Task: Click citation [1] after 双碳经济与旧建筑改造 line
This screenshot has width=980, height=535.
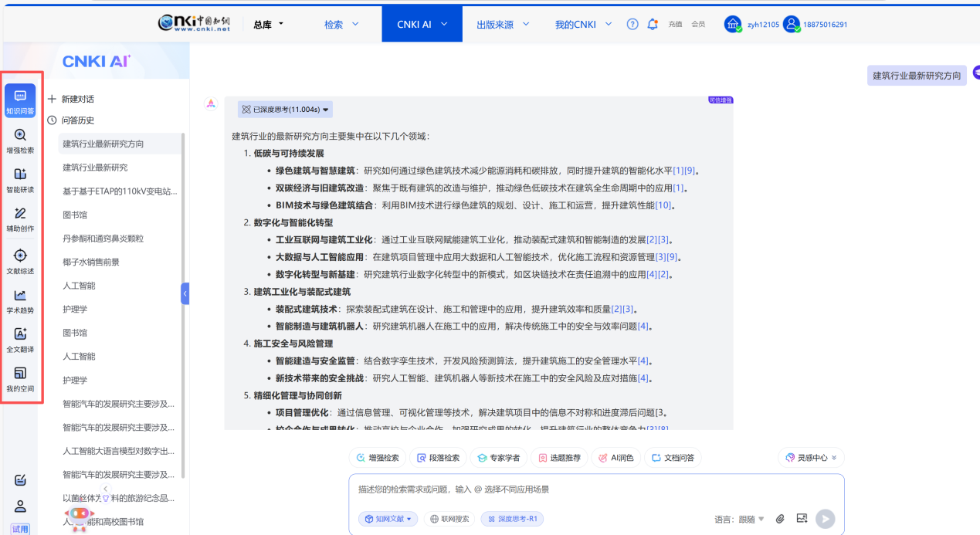Action: click(678, 188)
